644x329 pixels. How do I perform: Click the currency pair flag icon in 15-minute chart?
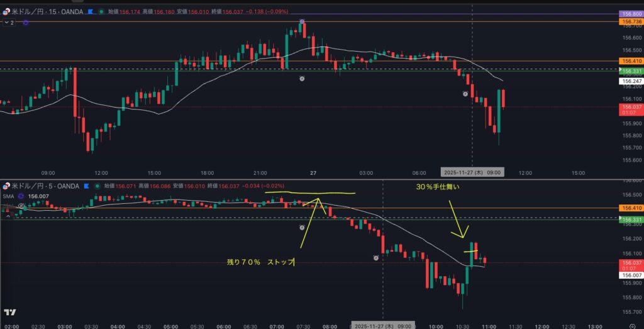click(x=6, y=11)
